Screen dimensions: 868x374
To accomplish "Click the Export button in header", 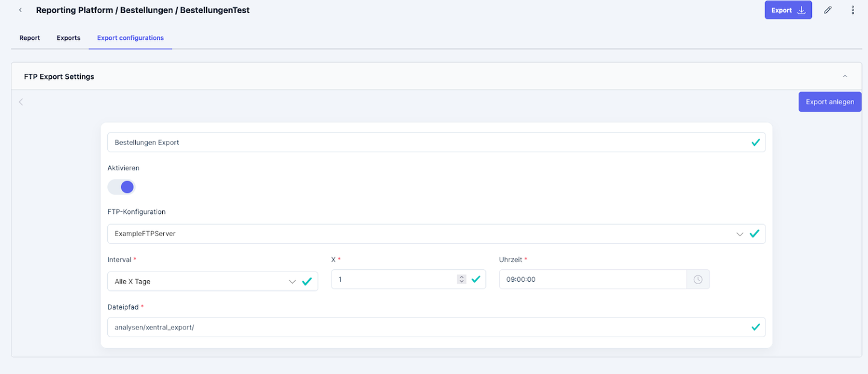I will coord(788,10).
